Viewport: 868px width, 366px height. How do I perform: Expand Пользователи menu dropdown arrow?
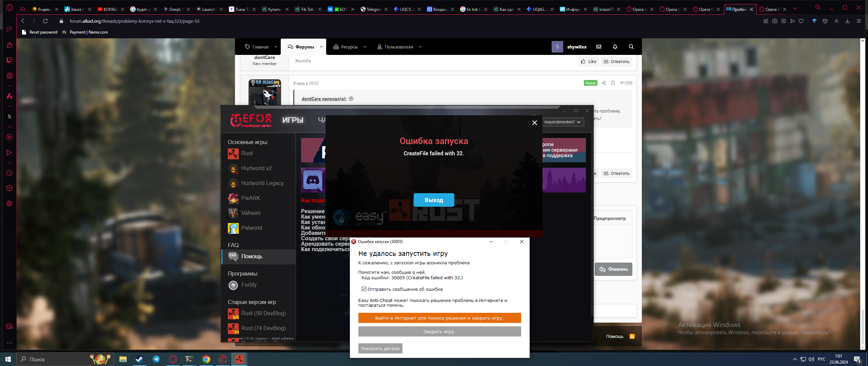(x=420, y=47)
